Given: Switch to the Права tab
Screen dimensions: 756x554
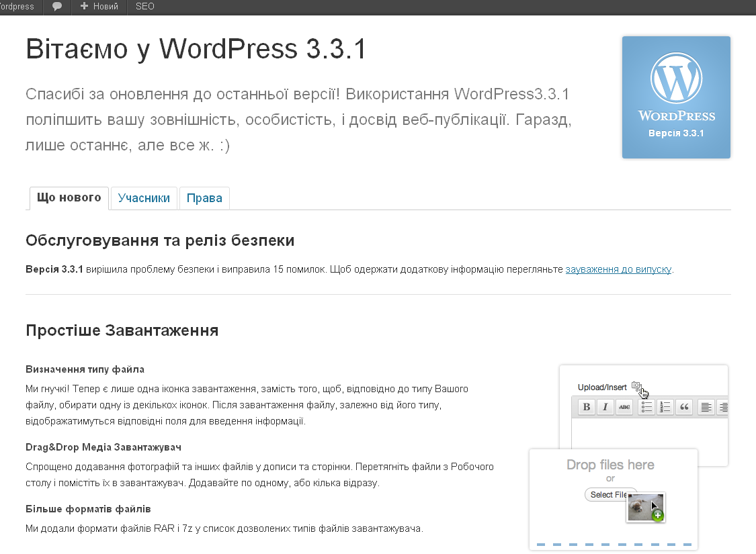Looking at the screenshot, I should pyautogui.click(x=204, y=198).
